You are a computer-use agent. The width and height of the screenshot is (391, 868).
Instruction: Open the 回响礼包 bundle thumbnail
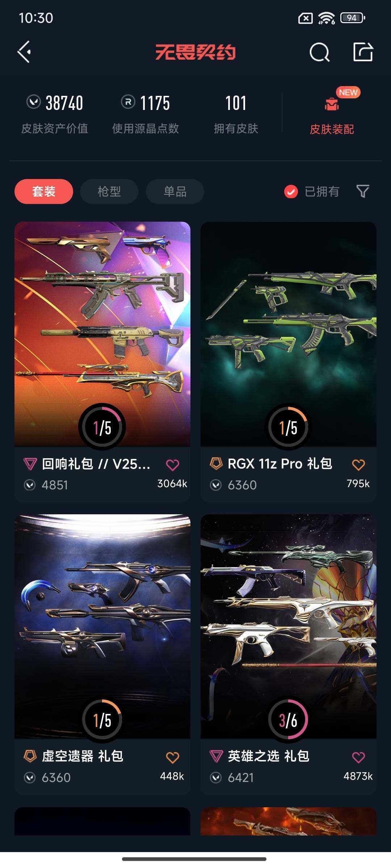point(102,334)
